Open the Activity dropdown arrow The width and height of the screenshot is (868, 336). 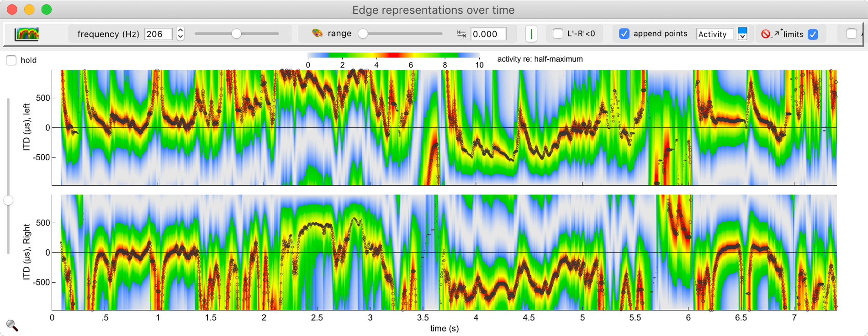point(742,34)
